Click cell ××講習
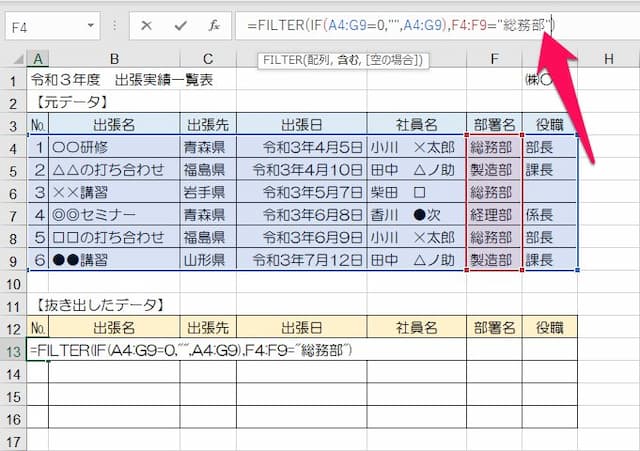Image resolution: width=640 pixels, height=451 pixels. click(x=114, y=192)
